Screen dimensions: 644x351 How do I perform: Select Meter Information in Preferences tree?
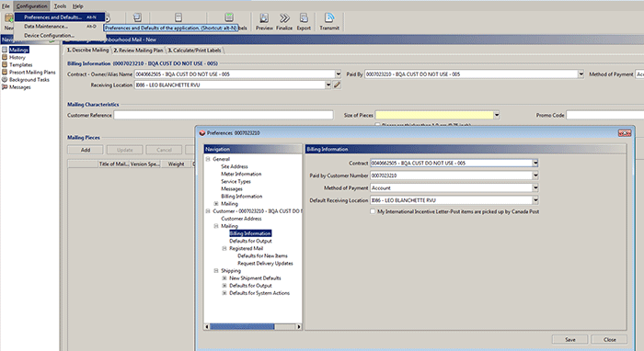241,174
